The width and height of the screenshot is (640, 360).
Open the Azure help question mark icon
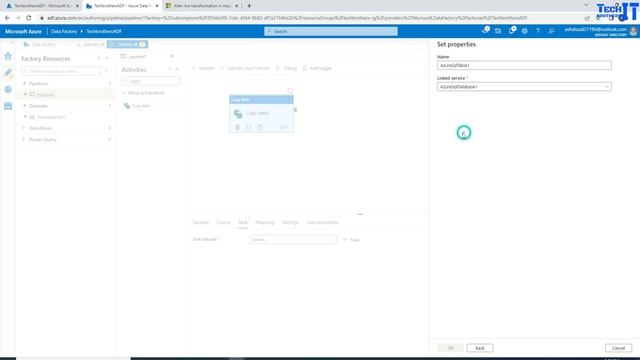click(538, 31)
